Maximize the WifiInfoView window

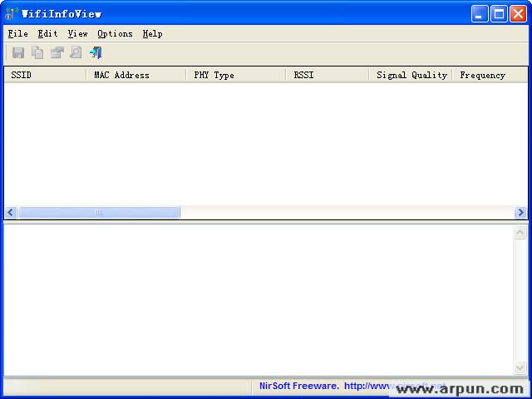coord(499,14)
